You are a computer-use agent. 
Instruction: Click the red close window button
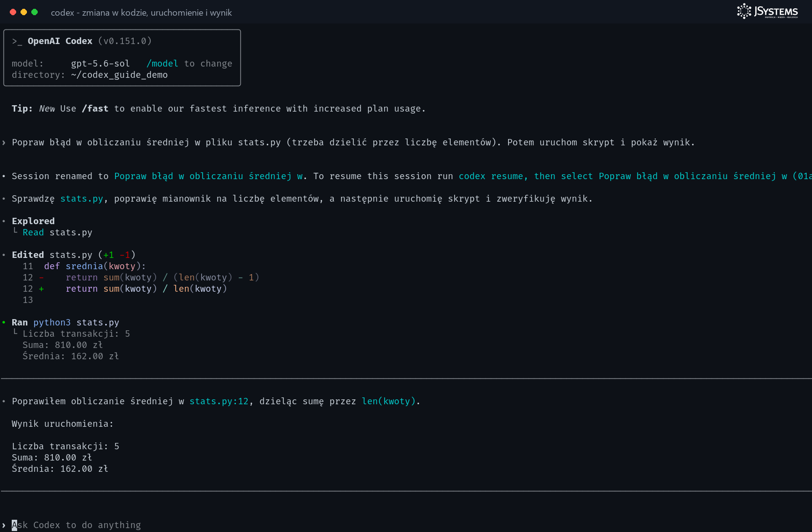point(13,12)
